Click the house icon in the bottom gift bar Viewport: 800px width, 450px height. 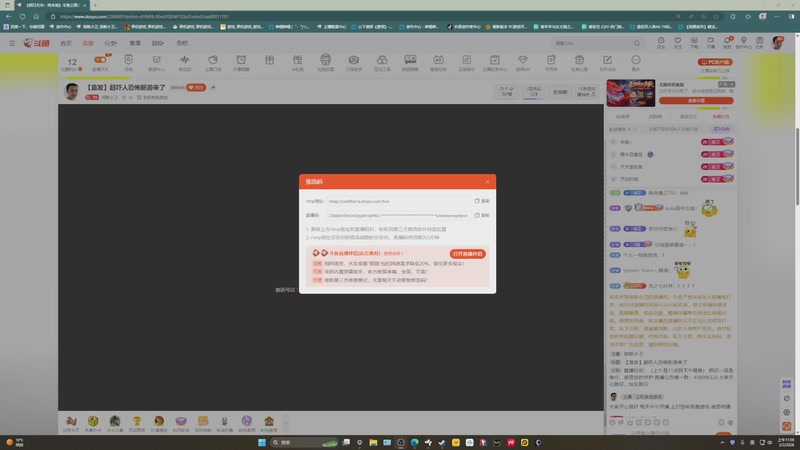click(269, 422)
